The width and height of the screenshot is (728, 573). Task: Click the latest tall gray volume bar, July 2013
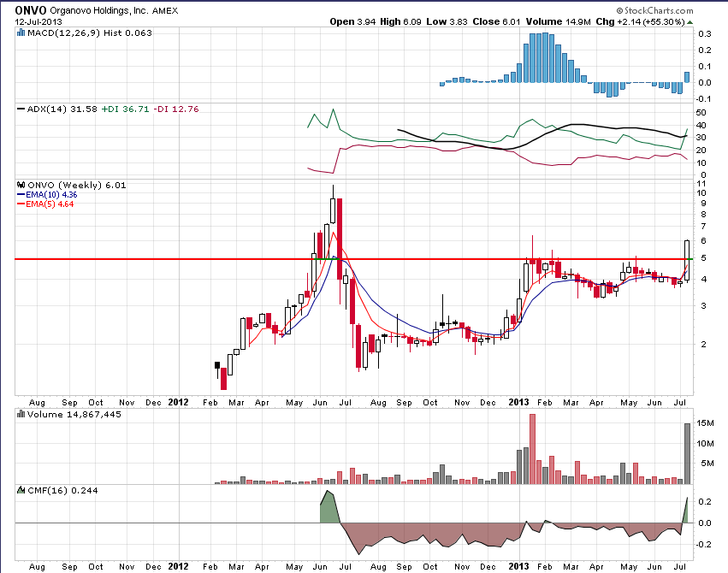[687, 453]
